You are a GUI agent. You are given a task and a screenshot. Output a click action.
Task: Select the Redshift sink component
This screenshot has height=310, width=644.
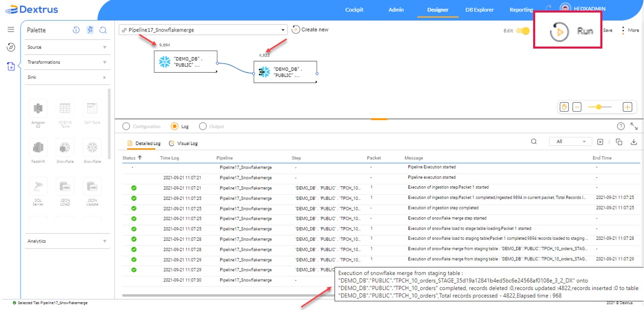tap(38, 151)
